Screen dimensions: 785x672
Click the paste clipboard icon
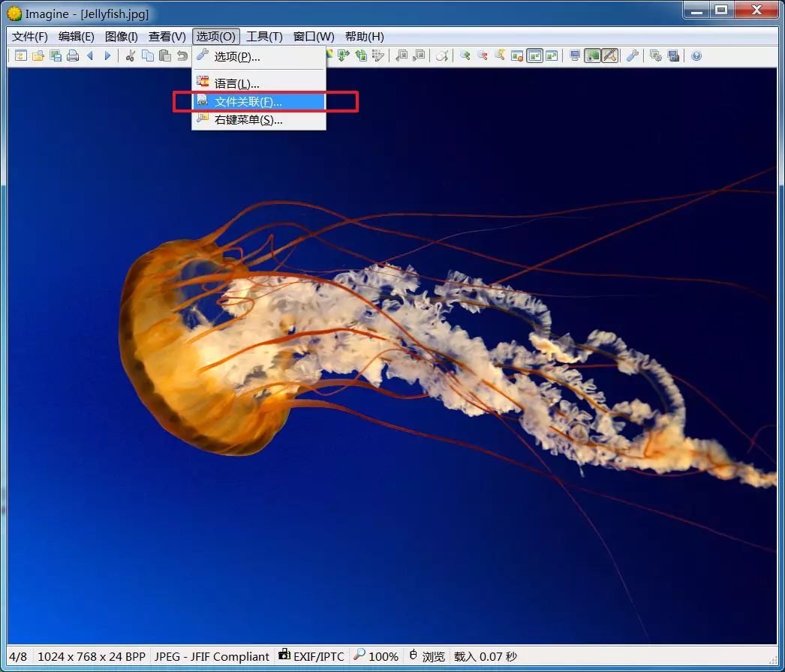point(164,56)
